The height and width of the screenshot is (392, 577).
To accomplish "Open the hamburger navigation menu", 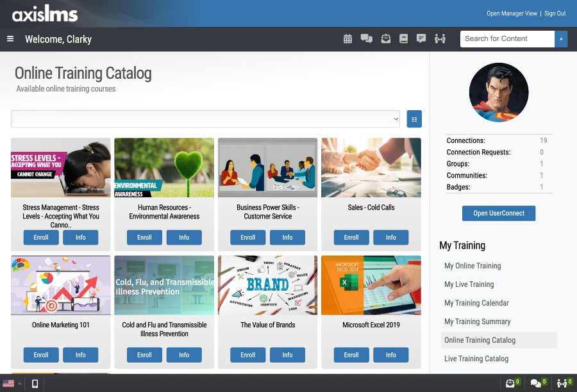I will coord(10,38).
